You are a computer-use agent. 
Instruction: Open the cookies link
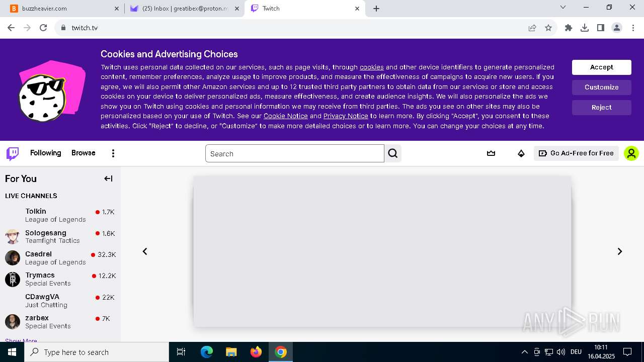(372, 67)
